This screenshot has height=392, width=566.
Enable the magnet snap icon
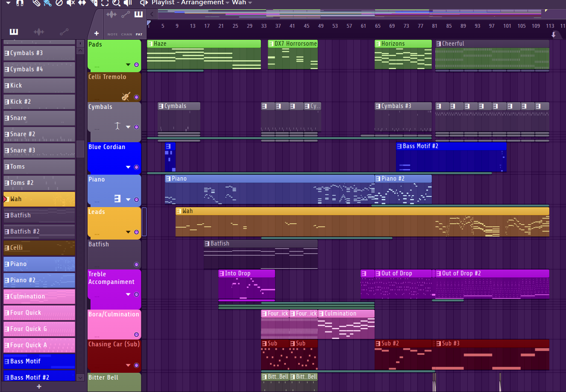20,3
